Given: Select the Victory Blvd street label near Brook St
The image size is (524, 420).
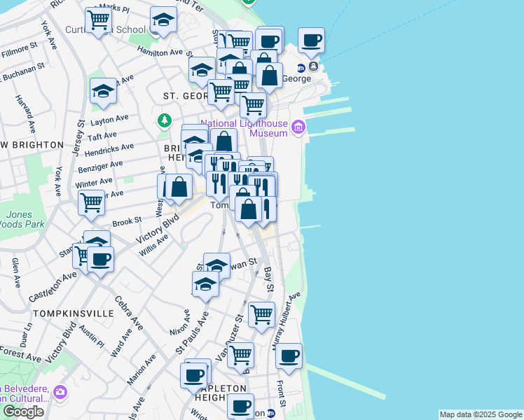Looking at the screenshot, I should click(x=158, y=229).
